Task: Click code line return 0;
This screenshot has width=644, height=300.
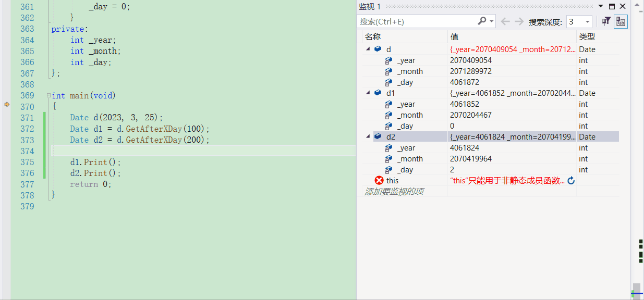Action: pyautogui.click(x=91, y=184)
